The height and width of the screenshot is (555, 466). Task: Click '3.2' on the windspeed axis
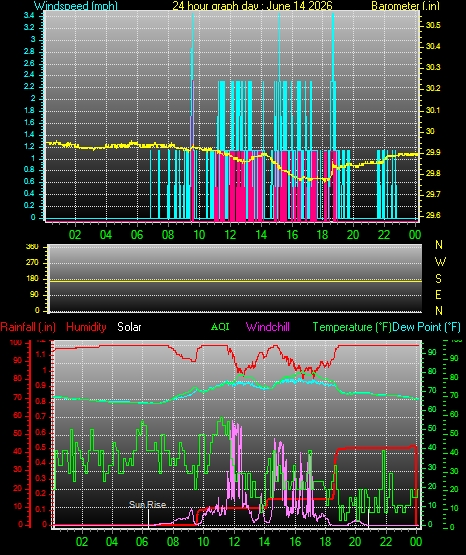coord(29,27)
